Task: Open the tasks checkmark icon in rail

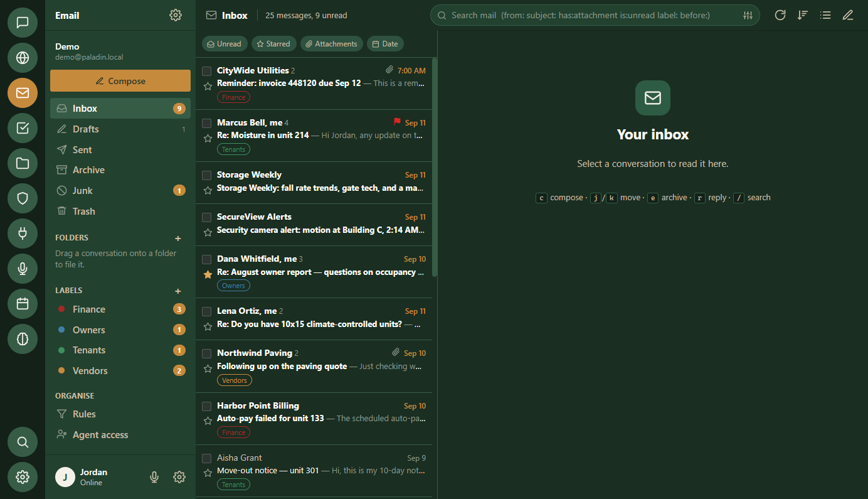Action: (23, 128)
